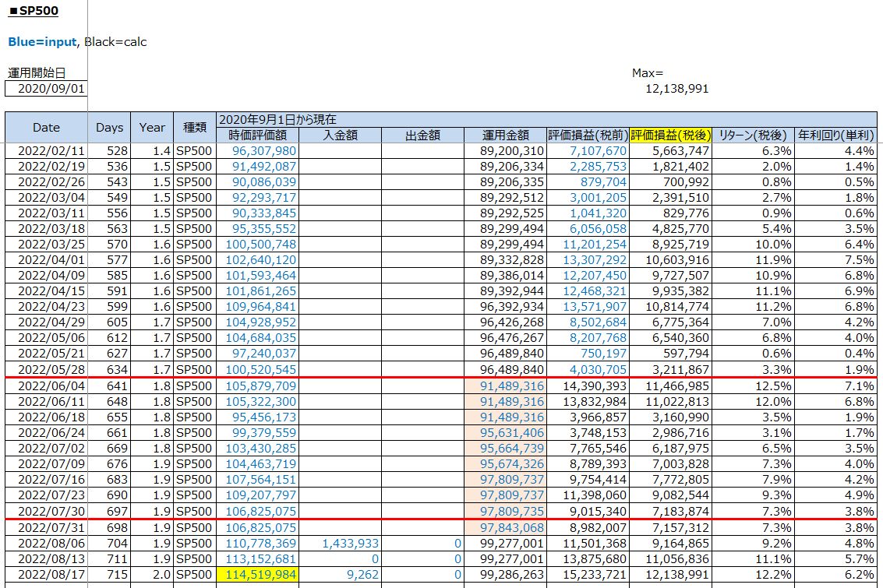Click the yellow 評価損益(税後) header cell
Image resolution: width=883 pixels, height=588 pixels.
point(670,136)
